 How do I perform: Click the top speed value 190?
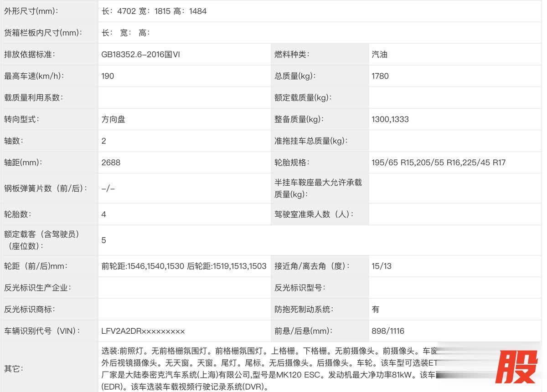point(108,76)
